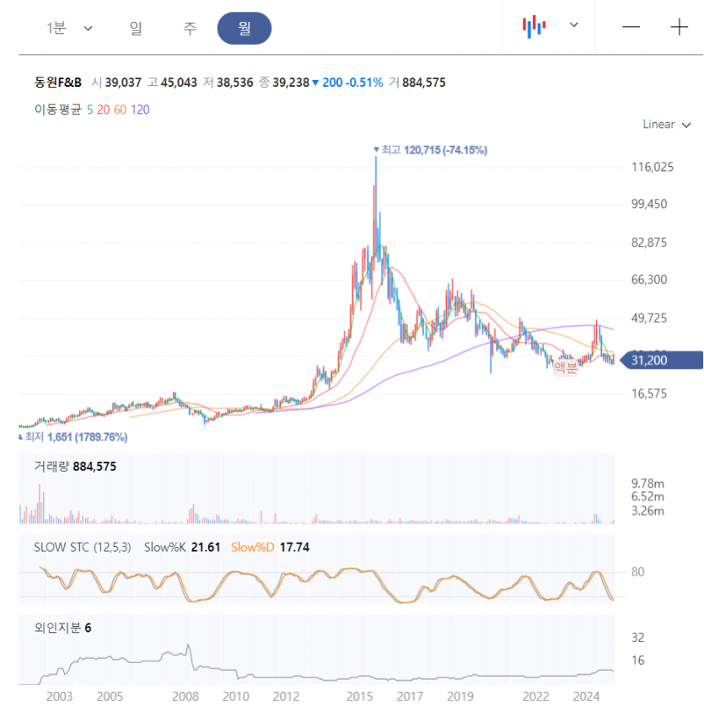This screenshot has width=704, height=728.
Task: Click the zoom out minus icon
Action: (631, 27)
